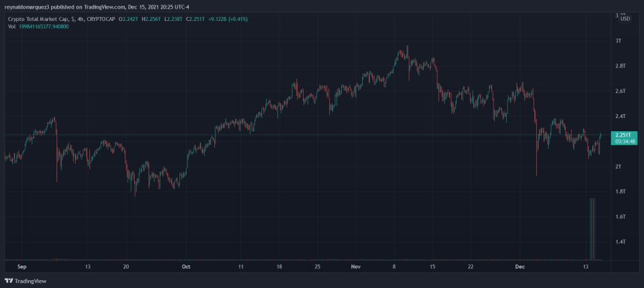Click the Sep label on time axis
644x288 pixels.
click(22, 267)
